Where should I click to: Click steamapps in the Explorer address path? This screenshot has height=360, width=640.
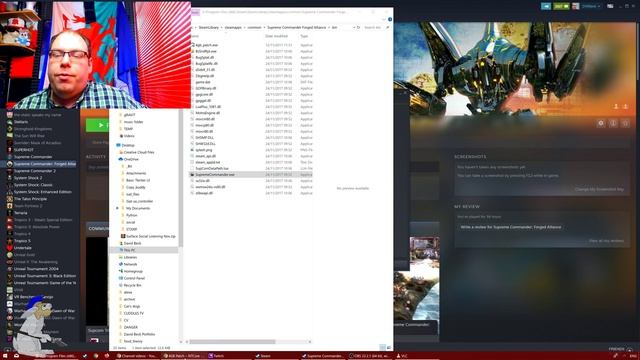pos(233,27)
